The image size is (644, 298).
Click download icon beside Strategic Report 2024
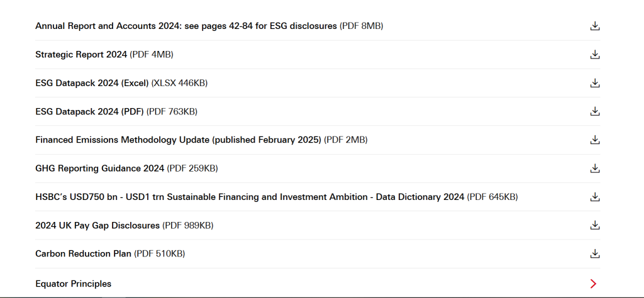[x=595, y=55]
